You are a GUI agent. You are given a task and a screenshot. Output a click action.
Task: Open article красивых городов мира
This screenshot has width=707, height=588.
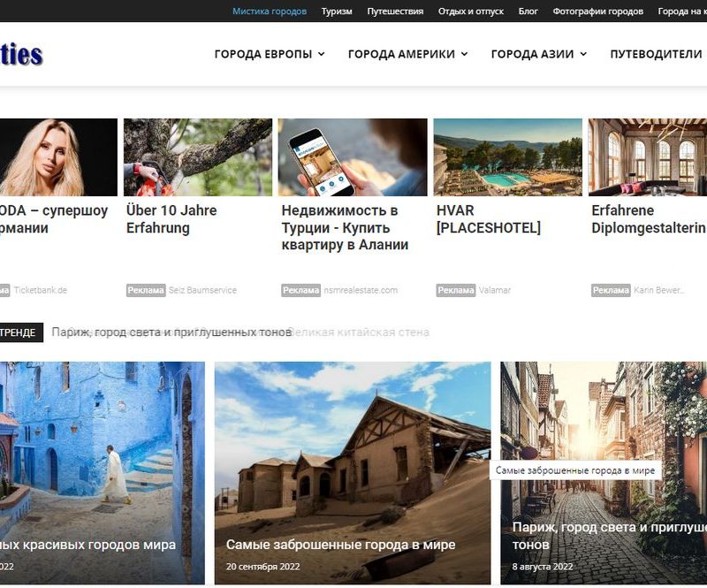(87, 546)
